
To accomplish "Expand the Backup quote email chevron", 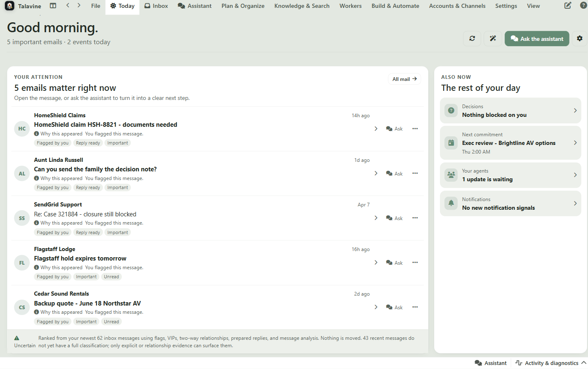I will [376, 307].
